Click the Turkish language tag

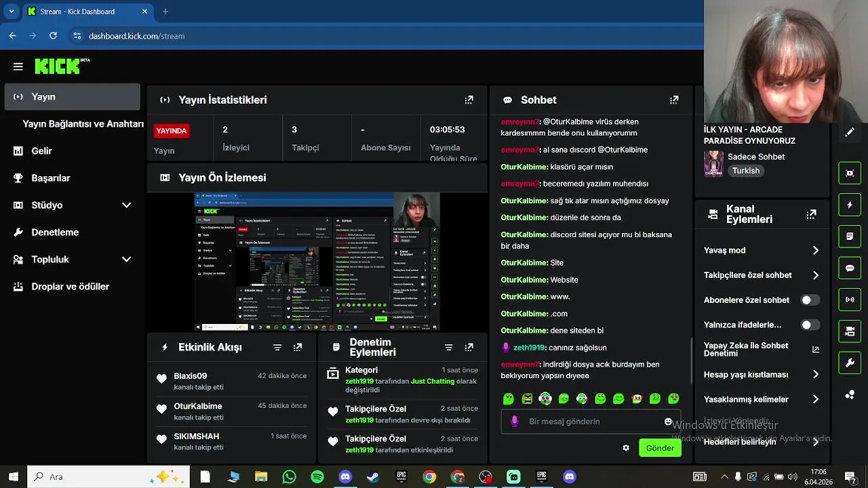click(x=746, y=171)
